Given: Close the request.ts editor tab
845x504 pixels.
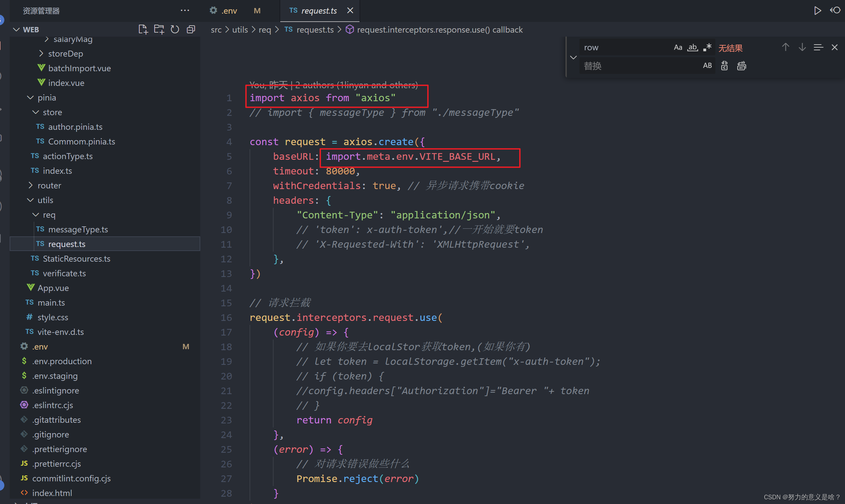Looking at the screenshot, I should [x=350, y=11].
